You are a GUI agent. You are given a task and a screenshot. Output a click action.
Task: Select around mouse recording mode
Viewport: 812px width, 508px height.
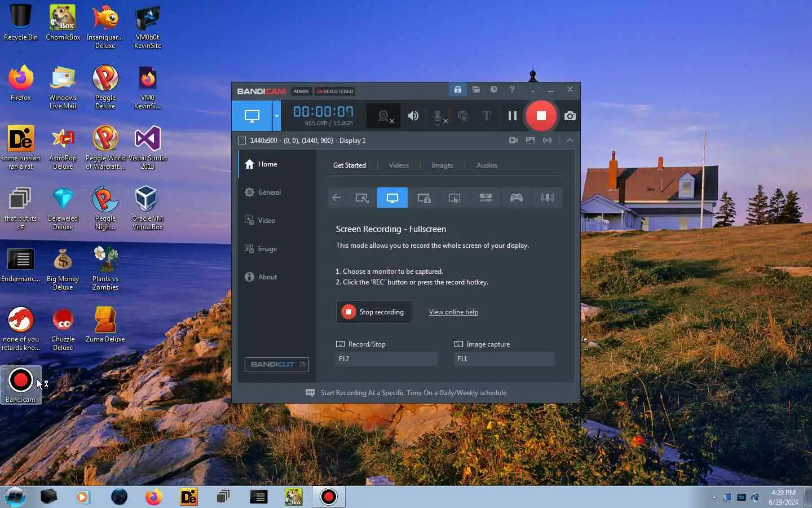454,198
